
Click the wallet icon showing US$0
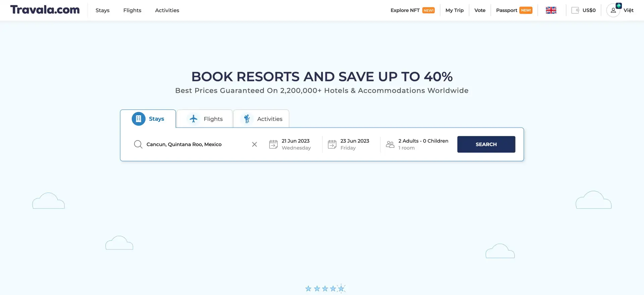575,10
